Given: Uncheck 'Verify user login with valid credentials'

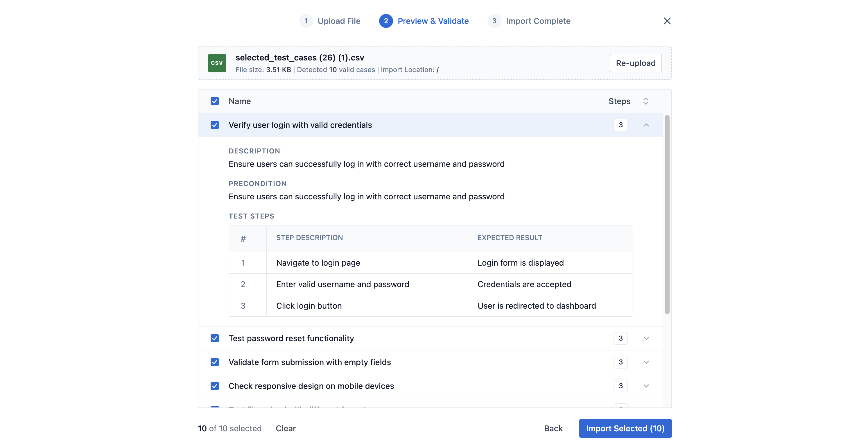Looking at the screenshot, I should click(x=215, y=125).
